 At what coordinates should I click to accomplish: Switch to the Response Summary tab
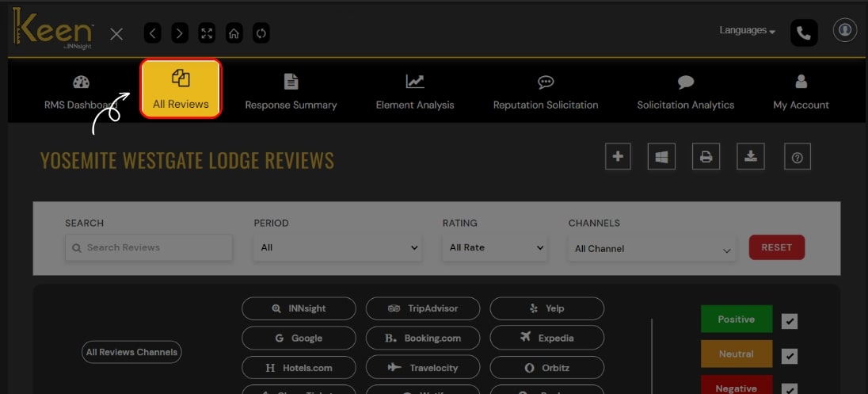291,91
